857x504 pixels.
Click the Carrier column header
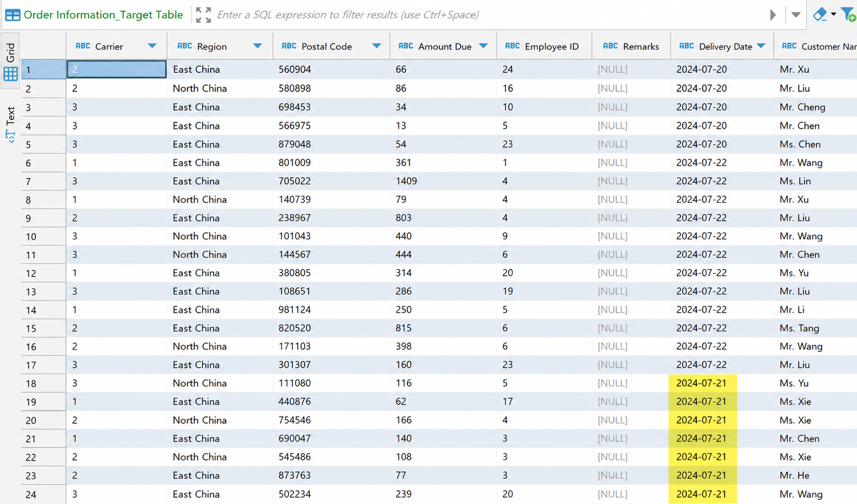click(x=116, y=46)
